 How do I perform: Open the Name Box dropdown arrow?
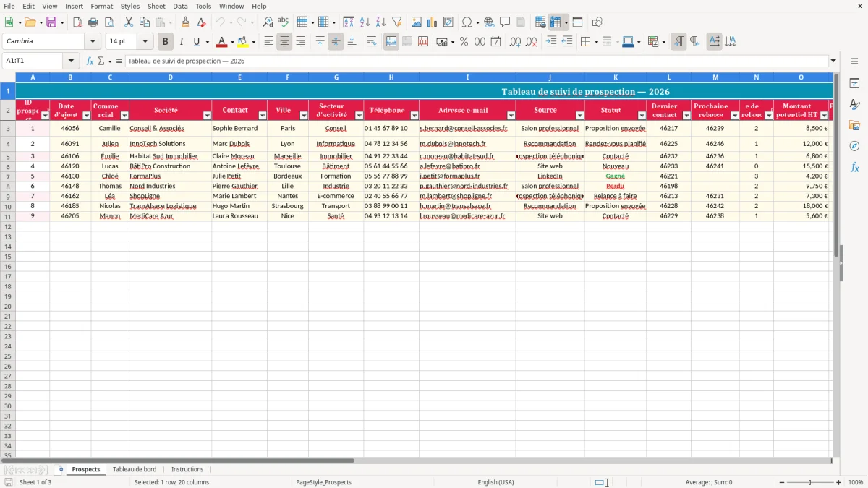click(x=71, y=61)
